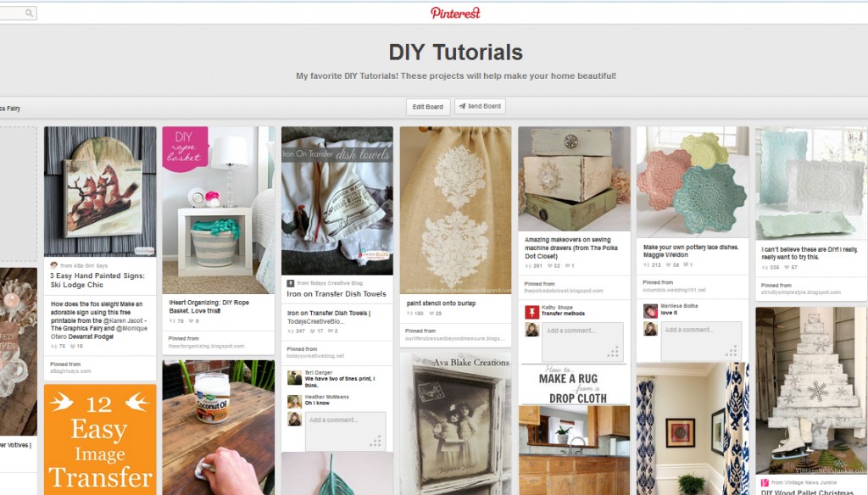The width and height of the screenshot is (868, 495).
Task: Open the stenciled burlap pin image
Action: [x=455, y=210]
